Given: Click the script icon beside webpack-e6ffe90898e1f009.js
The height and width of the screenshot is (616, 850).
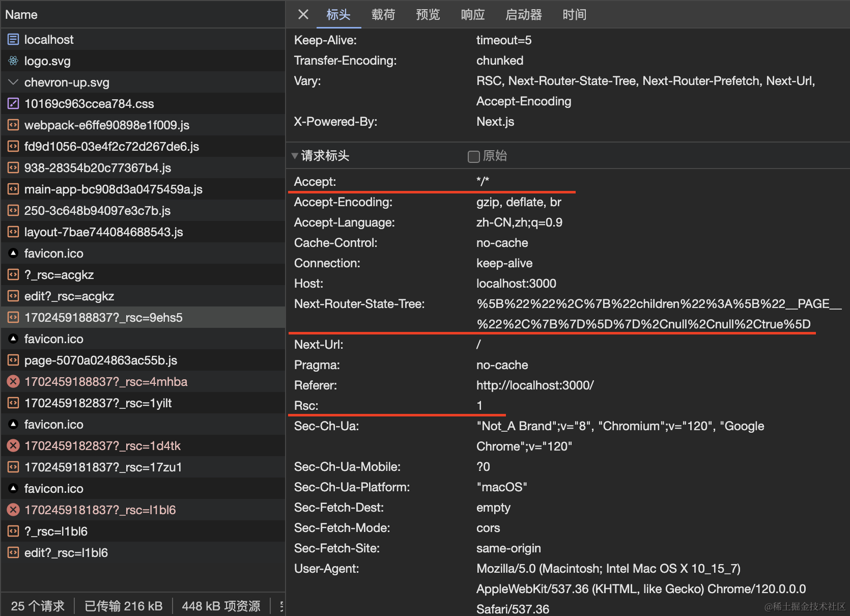Looking at the screenshot, I should click(x=13, y=125).
